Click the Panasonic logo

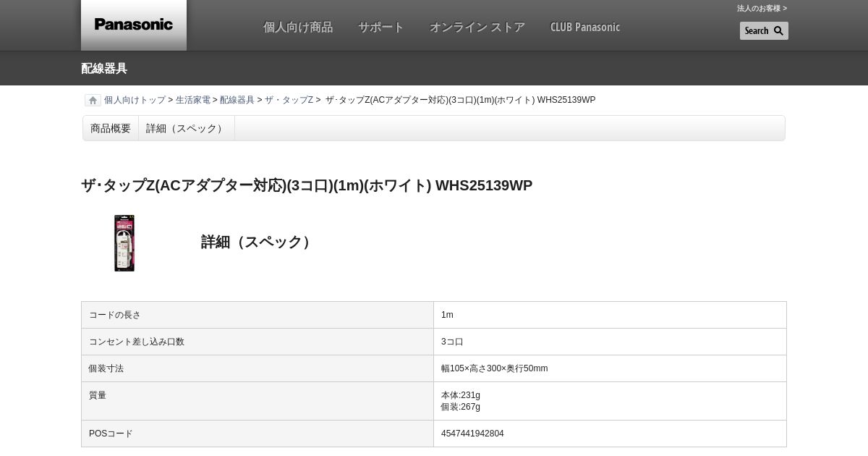[134, 25]
